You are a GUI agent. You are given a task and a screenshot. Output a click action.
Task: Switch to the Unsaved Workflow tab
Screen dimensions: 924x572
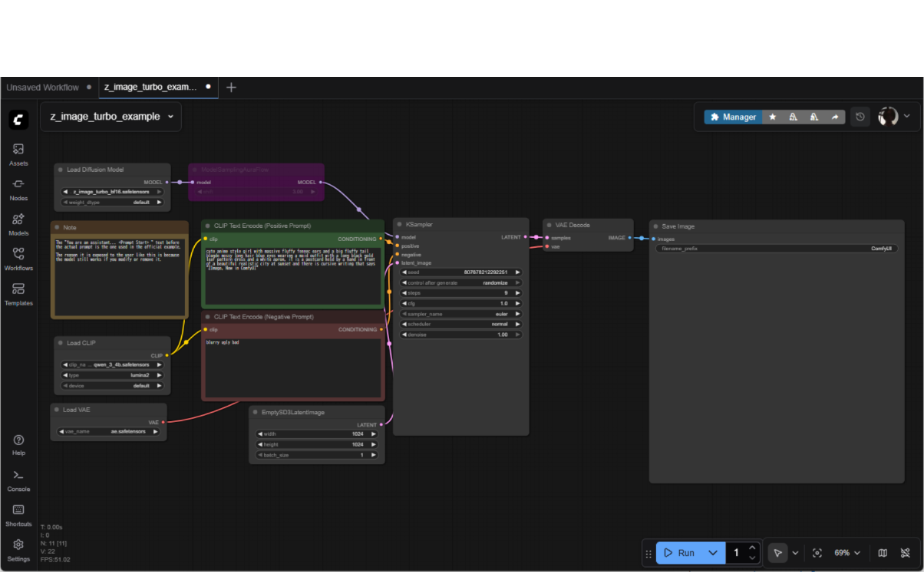point(42,87)
